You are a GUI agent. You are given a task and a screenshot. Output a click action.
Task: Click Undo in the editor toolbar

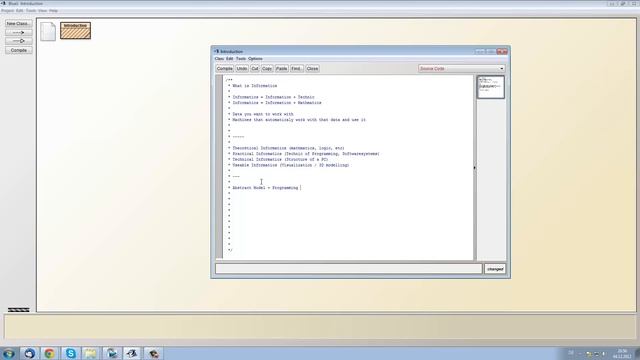[242, 69]
